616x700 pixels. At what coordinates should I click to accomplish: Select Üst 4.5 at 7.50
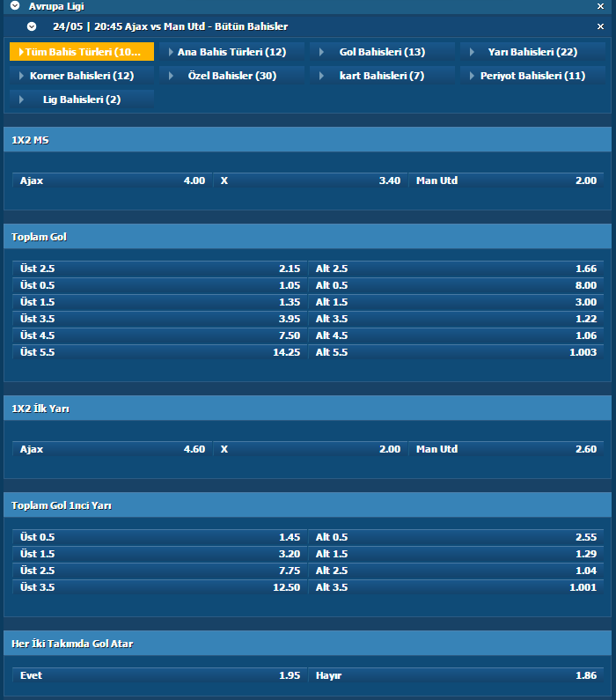(x=159, y=335)
